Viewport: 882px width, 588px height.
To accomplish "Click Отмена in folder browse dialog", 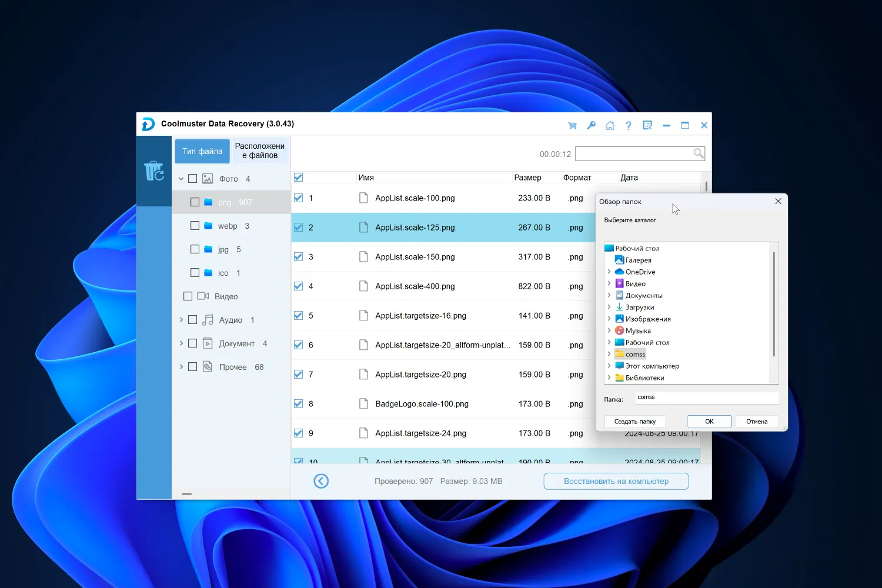I will click(757, 421).
